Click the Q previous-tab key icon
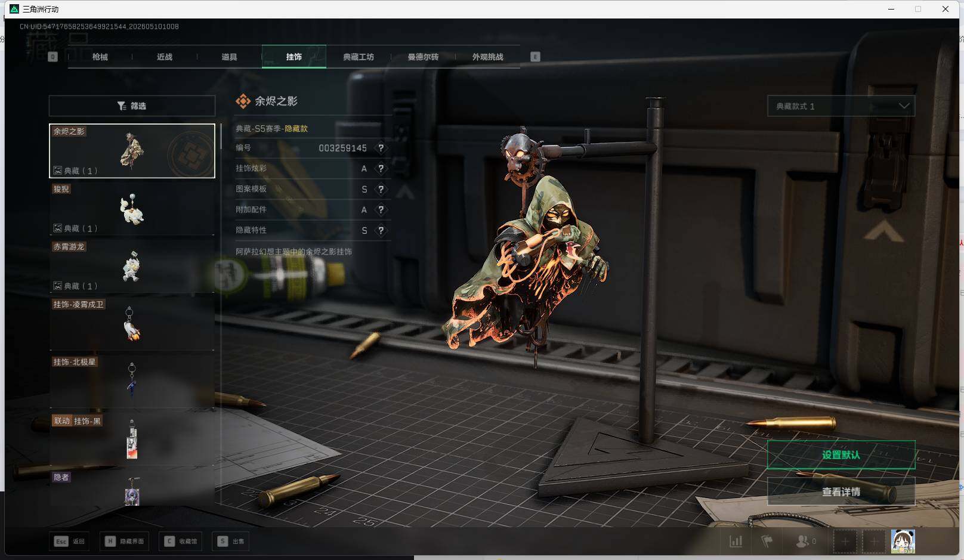The width and height of the screenshot is (964, 560). point(52,57)
